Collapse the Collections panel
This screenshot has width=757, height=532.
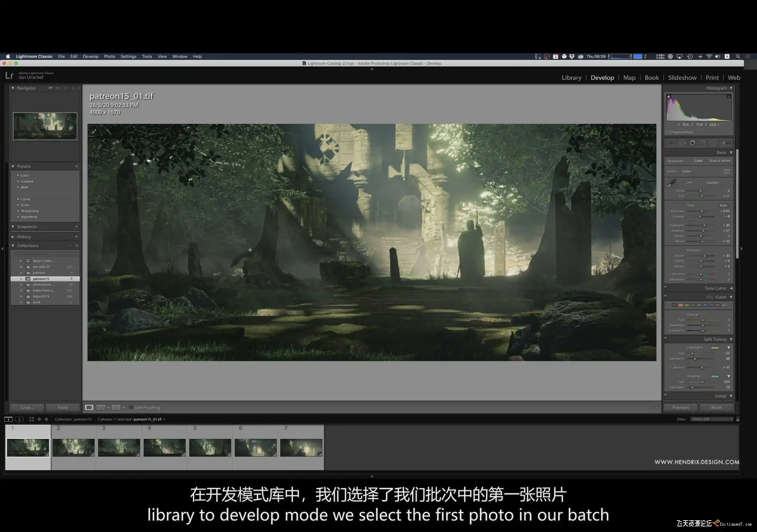coord(13,246)
